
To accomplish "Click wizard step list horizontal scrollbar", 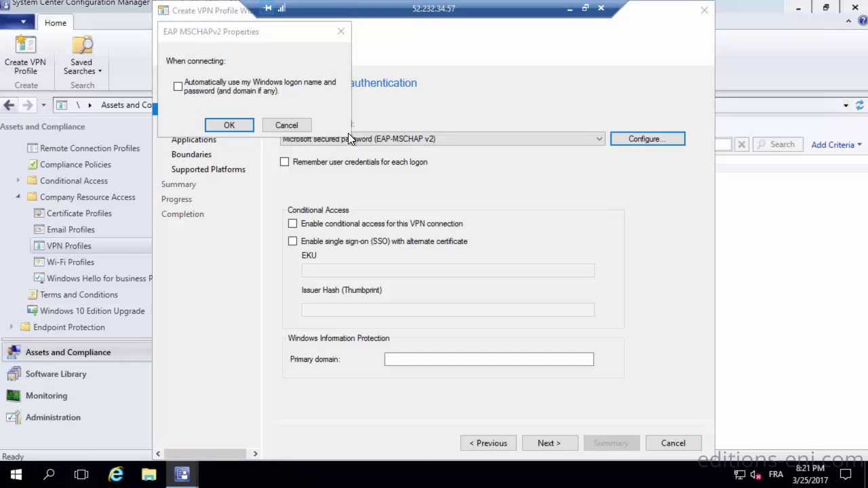I will point(206,454).
